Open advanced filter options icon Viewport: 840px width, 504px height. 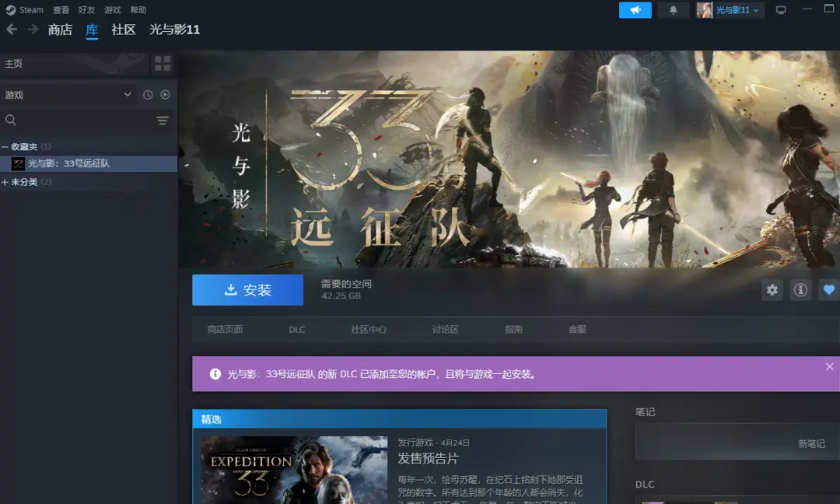pos(163,121)
